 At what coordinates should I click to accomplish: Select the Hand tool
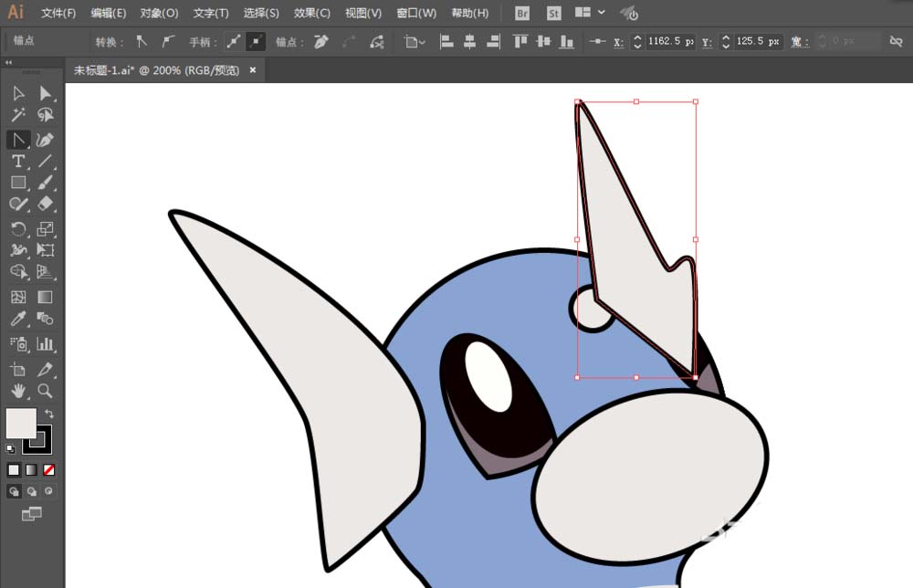point(18,391)
